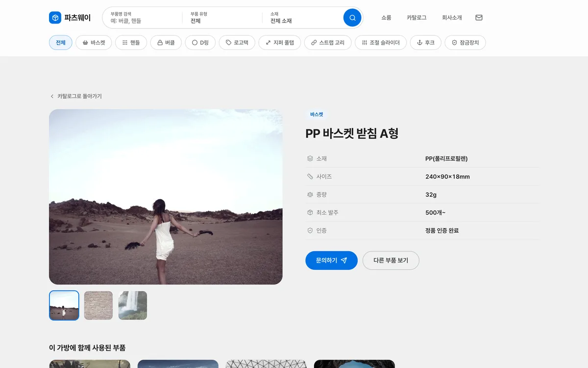Click the box icon beside 최소 발주
Screen dimensions: 588x368
[x=310, y=212]
